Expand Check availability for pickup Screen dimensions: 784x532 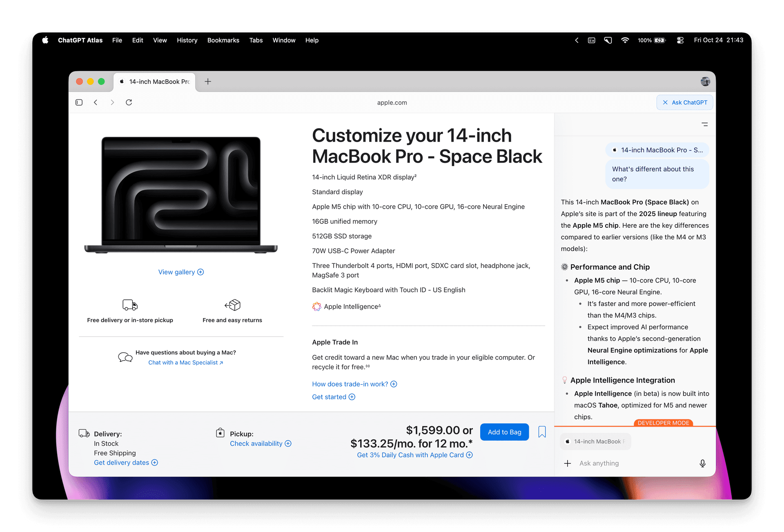pos(261,444)
